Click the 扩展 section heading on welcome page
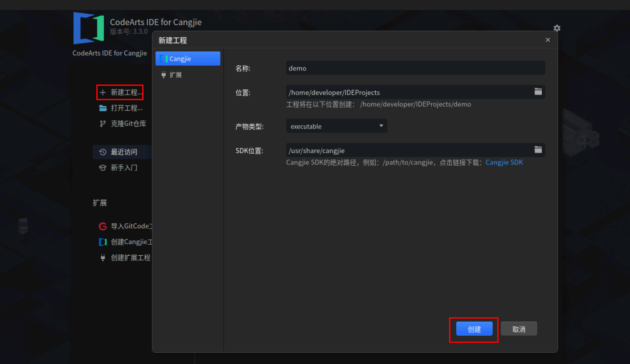The width and height of the screenshot is (630, 364). coord(100,203)
